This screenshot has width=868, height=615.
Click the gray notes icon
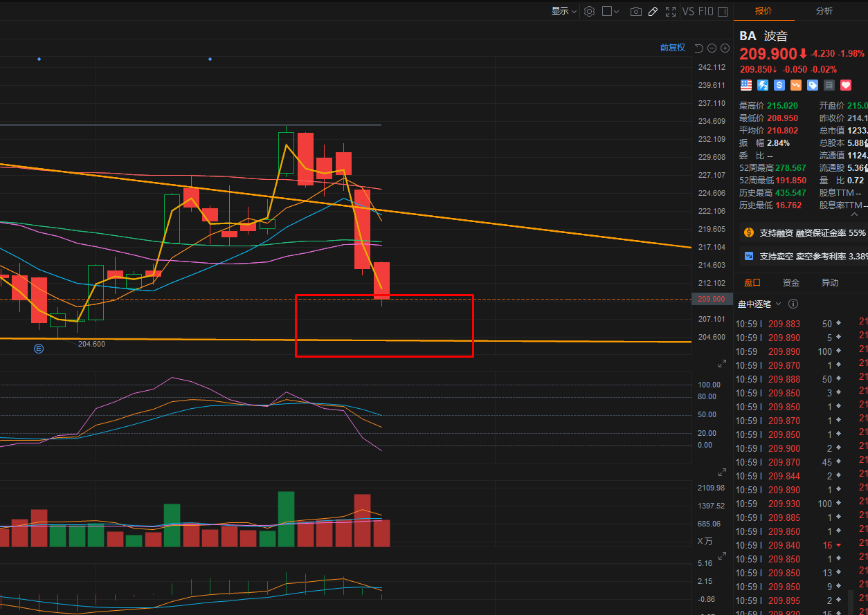click(829, 85)
